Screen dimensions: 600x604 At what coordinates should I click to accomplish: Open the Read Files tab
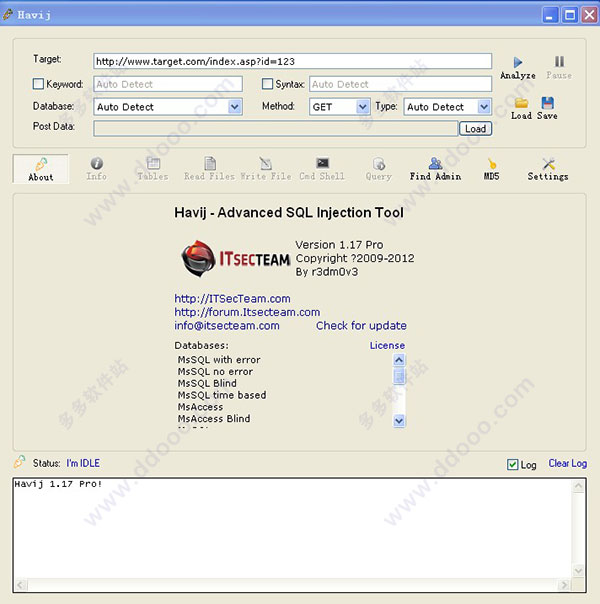point(209,169)
